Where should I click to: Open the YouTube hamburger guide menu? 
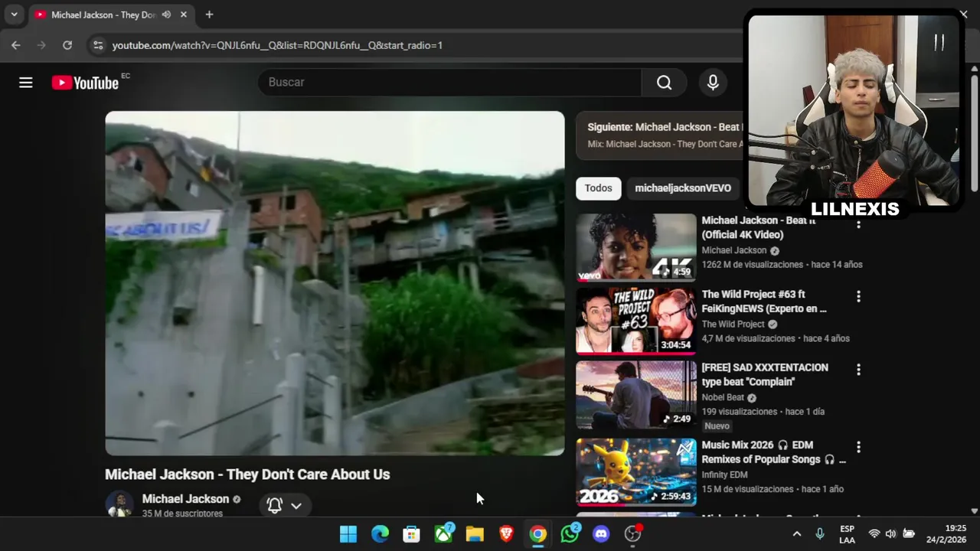[x=26, y=83]
